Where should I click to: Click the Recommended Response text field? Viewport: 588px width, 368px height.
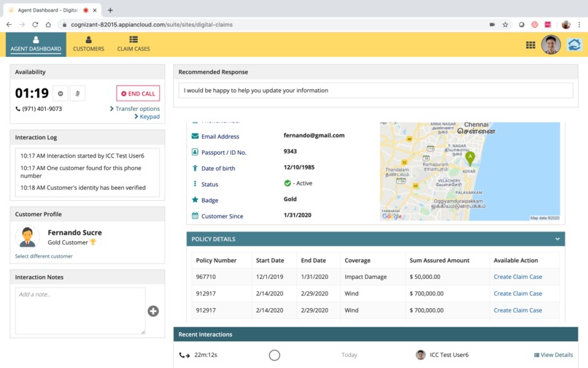[x=376, y=91]
